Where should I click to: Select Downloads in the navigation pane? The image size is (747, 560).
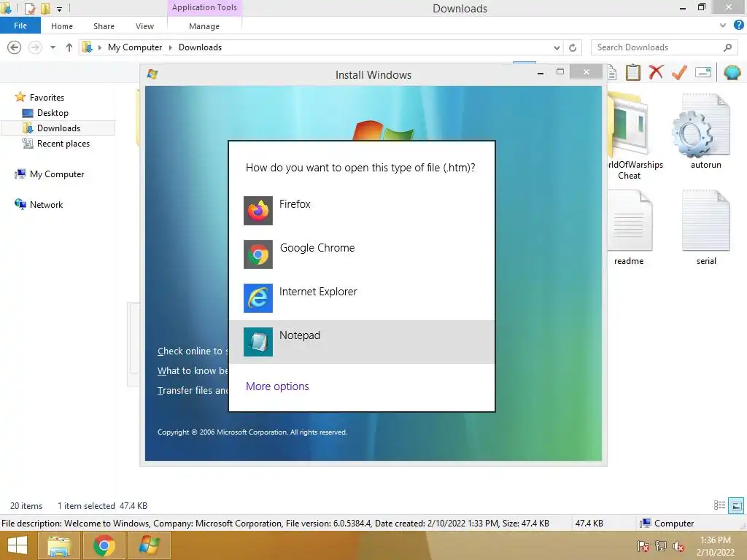58,128
